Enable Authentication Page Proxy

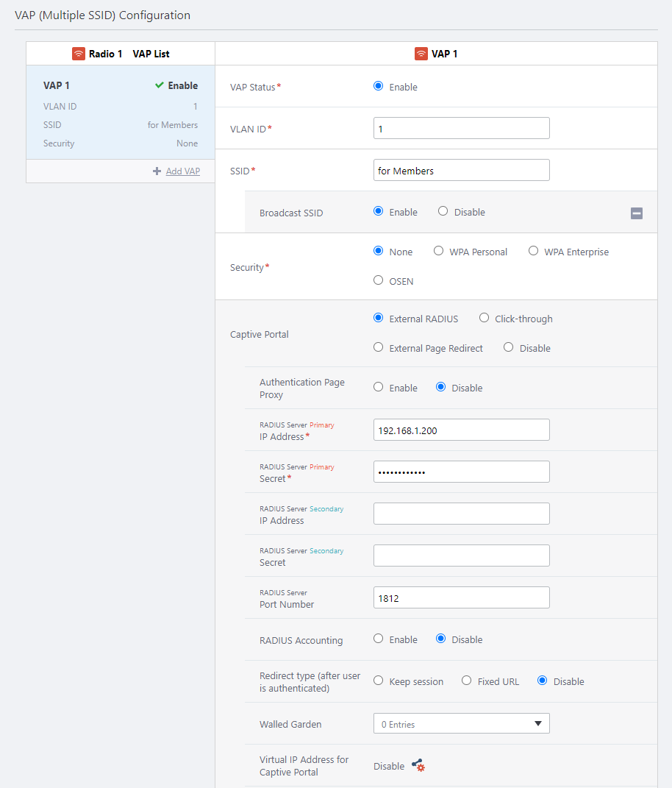point(379,388)
